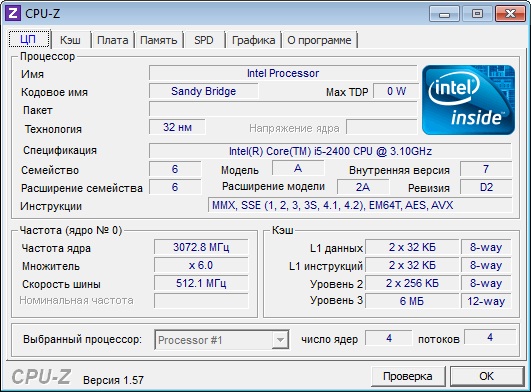Click the CPU-Z purple Z title icon
Image resolution: width=531 pixels, height=392 pixels.
(x=13, y=14)
